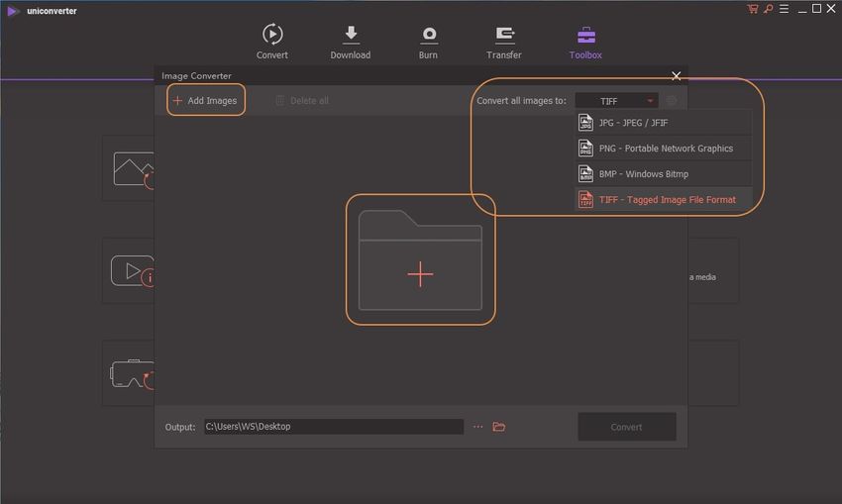This screenshot has height=504, width=842.
Task: Open the Burn section
Action: tap(429, 42)
